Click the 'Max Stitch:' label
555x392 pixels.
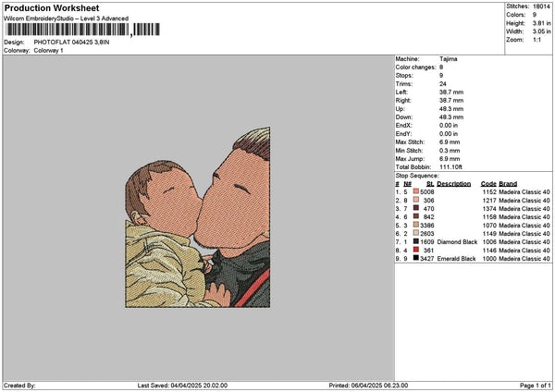[410, 142]
